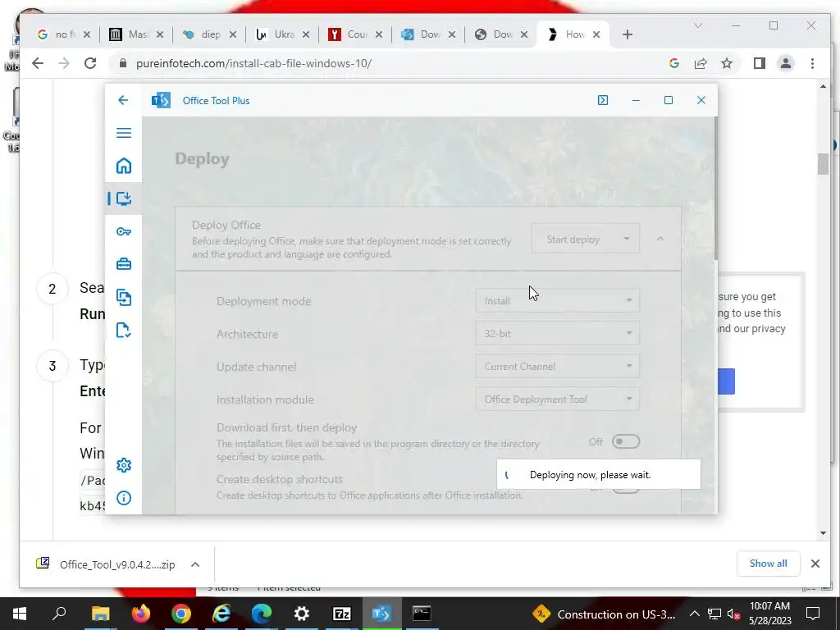The height and width of the screenshot is (630, 840).
Task: Open Command Prompt from the taskbar
Action: 422,614
